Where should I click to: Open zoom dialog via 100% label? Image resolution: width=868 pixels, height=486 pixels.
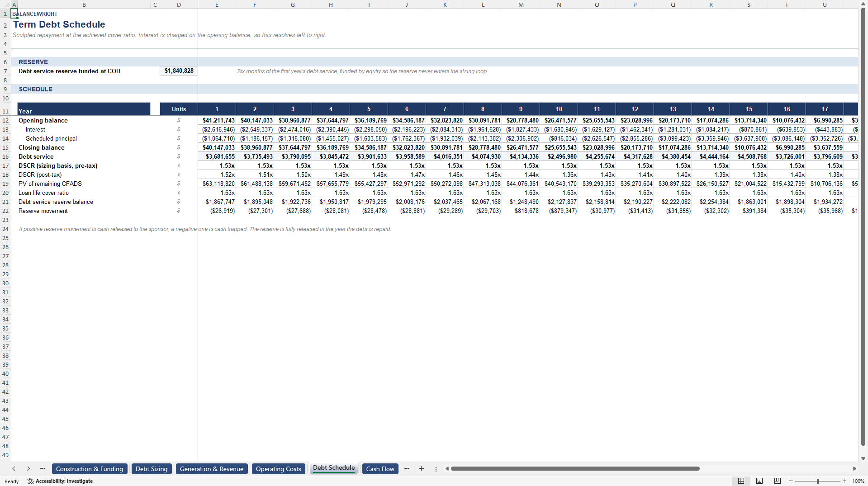pyautogui.click(x=858, y=481)
